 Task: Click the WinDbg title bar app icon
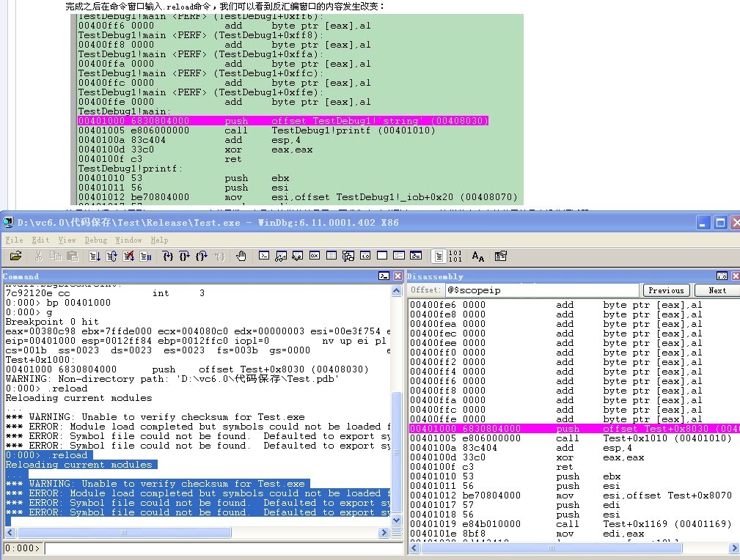pyautogui.click(x=8, y=222)
